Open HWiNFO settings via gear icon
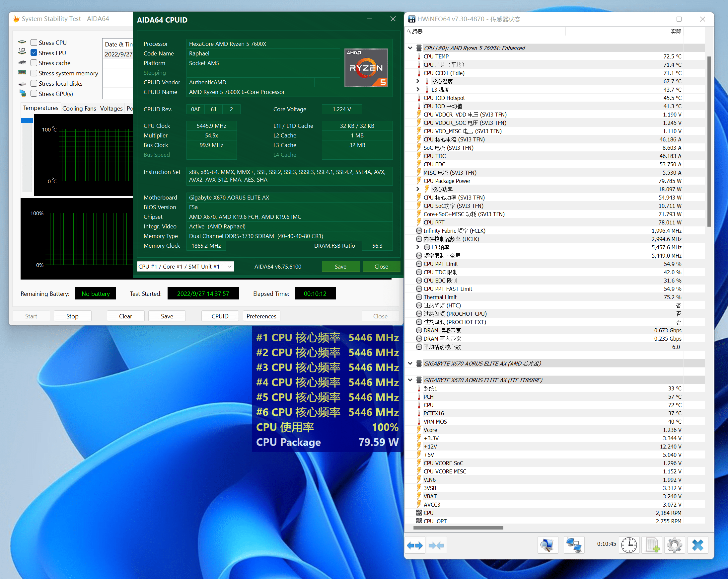This screenshot has height=579, width=728. coord(674,545)
